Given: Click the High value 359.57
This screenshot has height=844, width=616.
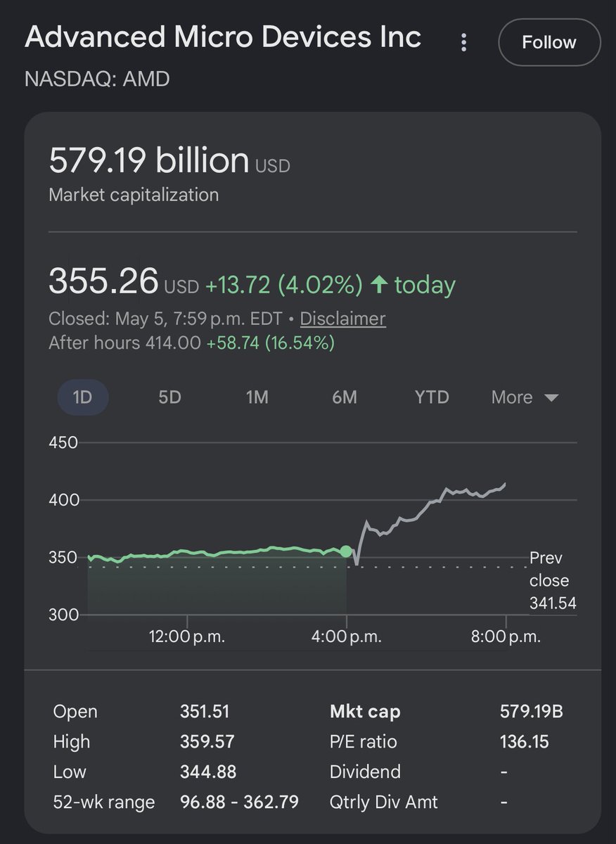Looking at the screenshot, I should pos(207,741).
